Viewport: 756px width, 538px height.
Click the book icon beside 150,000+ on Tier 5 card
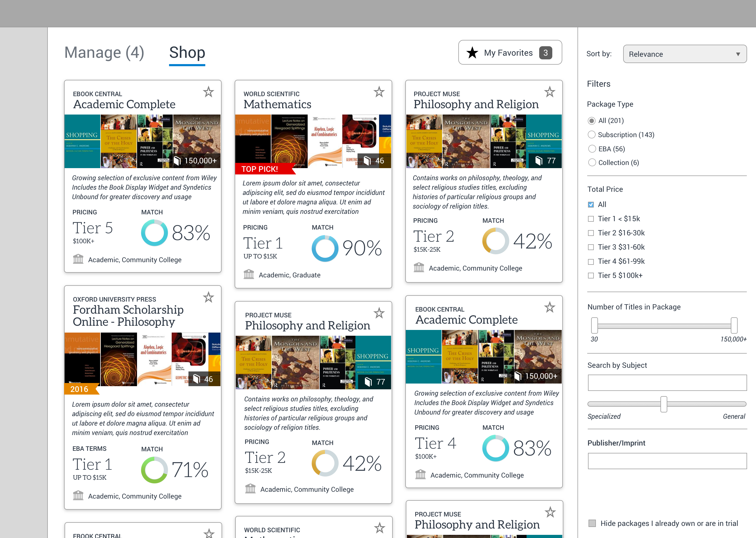(x=177, y=161)
